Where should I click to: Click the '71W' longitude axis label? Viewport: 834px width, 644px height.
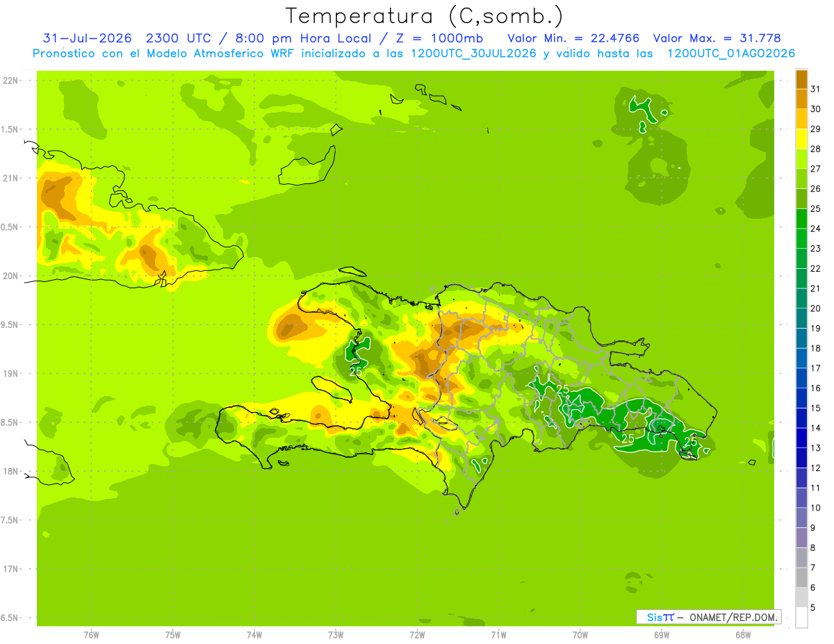coord(498,635)
